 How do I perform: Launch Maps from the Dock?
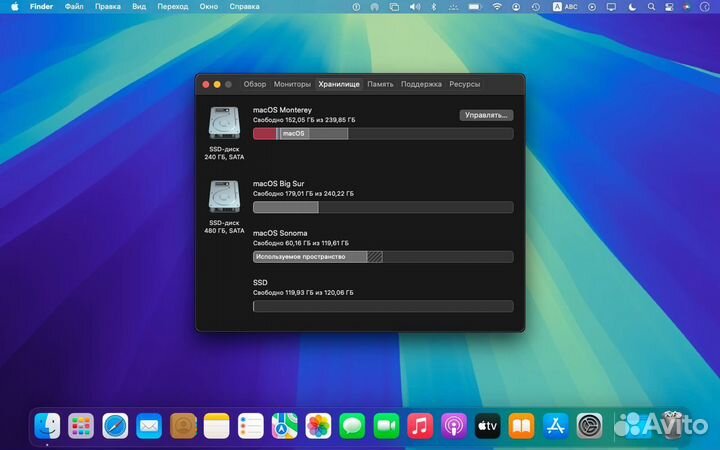point(284,426)
